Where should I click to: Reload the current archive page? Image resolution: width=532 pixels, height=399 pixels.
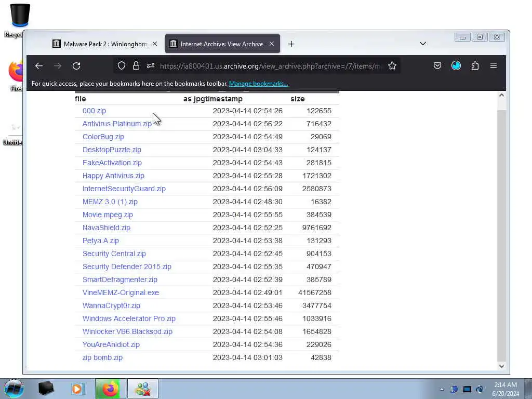click(76, 66)
